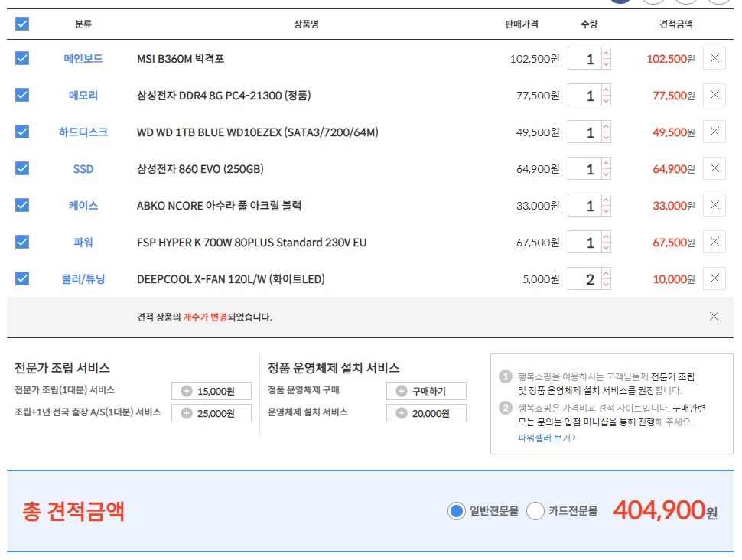The image size is (742, 560).
Task: Dismiss the quantity changed notification
Action: point(714,317)
